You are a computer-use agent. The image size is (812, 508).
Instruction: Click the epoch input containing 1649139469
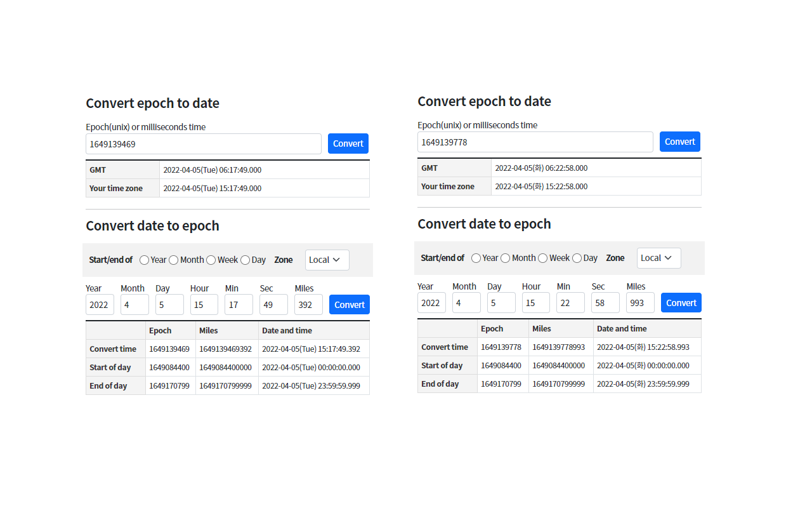(x=203, y=144)
